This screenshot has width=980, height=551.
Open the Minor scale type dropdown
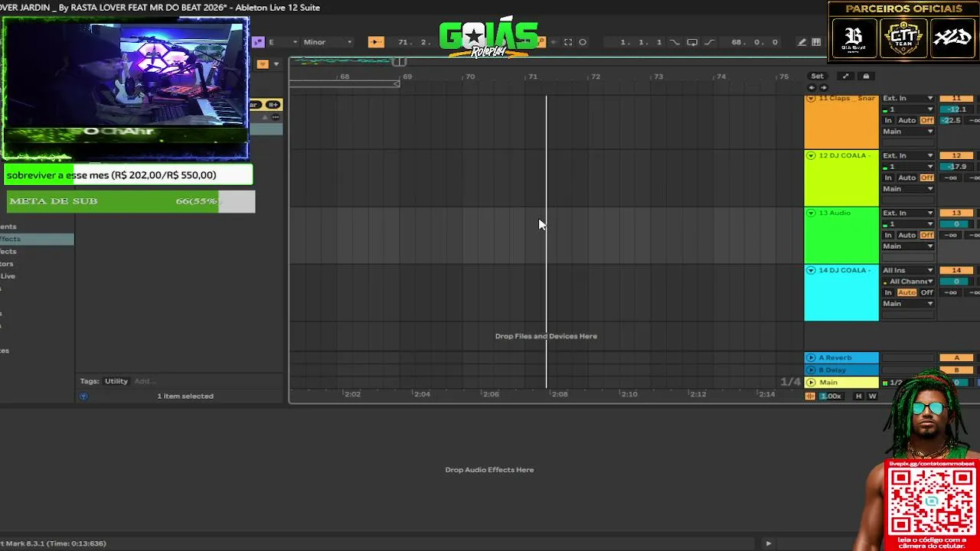(x=327, y=42)
